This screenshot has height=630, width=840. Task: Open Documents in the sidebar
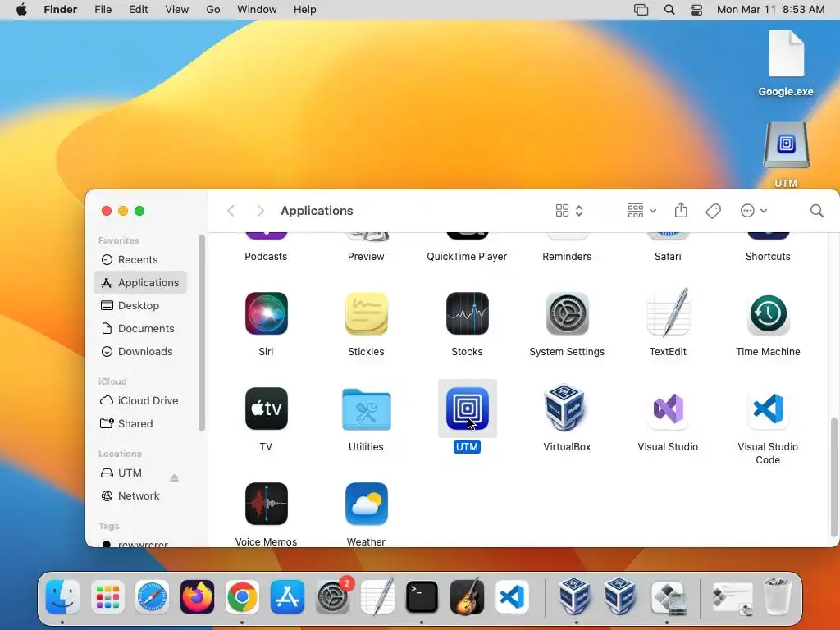[x=139, y=328]
